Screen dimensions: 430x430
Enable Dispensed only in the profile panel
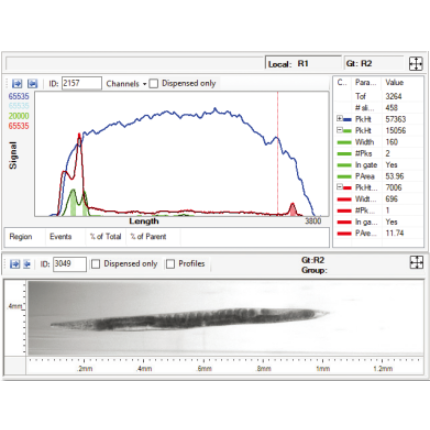[x=153, y=83]
